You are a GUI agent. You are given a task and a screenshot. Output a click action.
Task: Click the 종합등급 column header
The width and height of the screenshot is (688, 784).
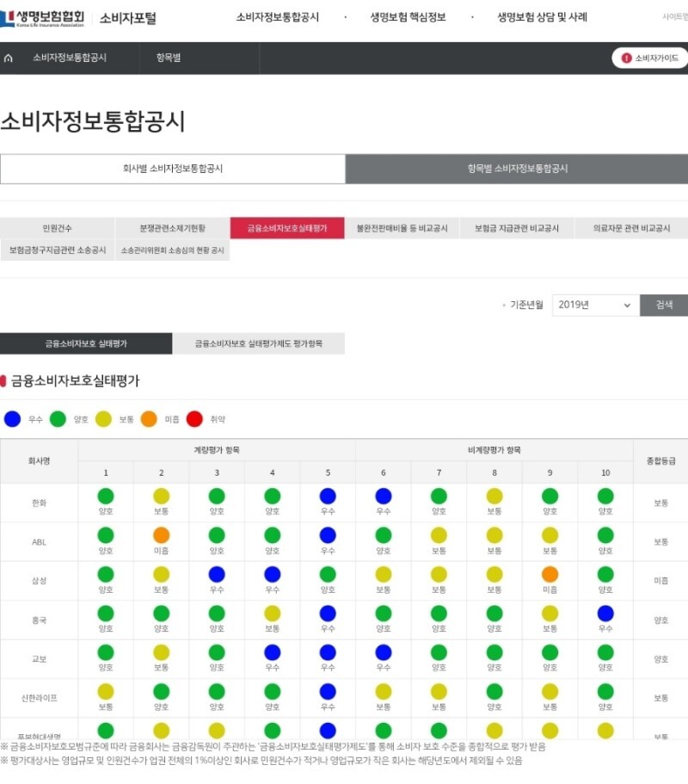pyautogui.click(x=661, y=461)
